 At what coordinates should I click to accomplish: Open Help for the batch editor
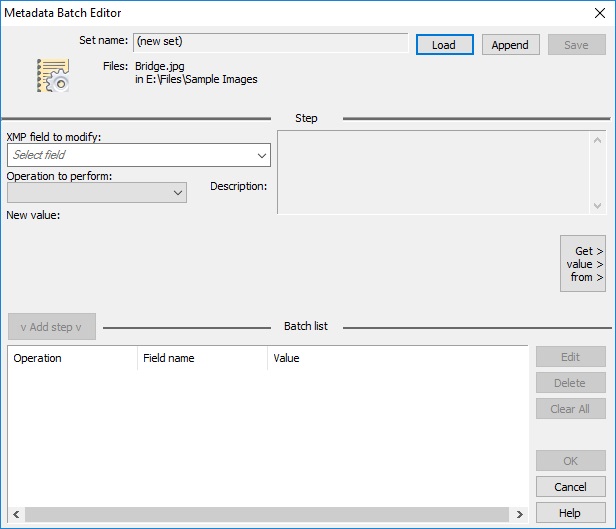tap(570, 513)
